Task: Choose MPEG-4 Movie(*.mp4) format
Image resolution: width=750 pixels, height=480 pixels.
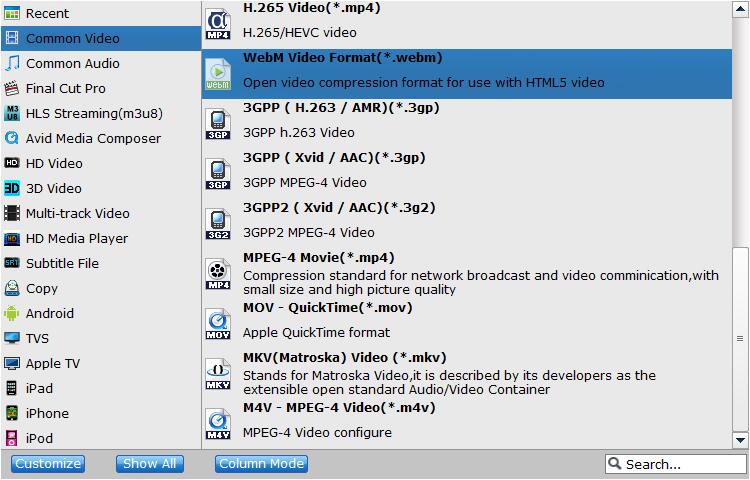Action: (x=467, y=274)
